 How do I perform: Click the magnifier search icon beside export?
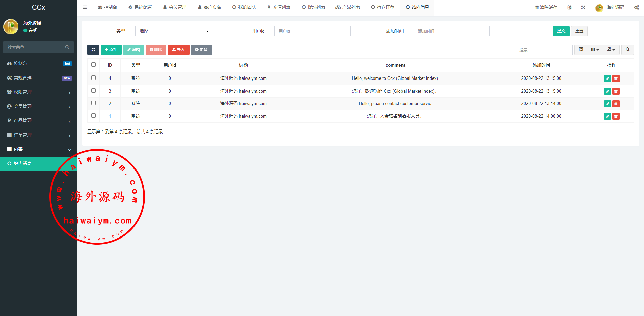click(x=627, y=50)
